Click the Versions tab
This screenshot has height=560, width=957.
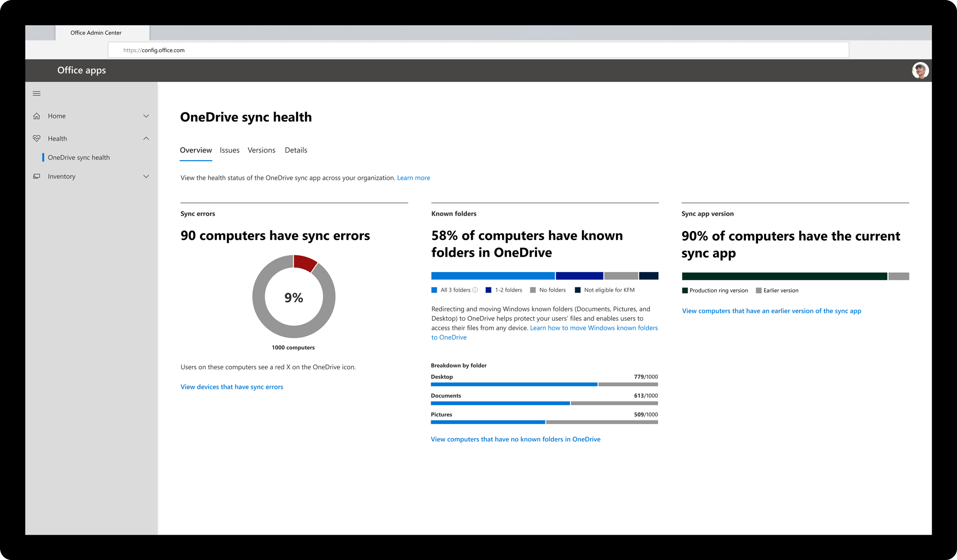(x=263, y=150)
